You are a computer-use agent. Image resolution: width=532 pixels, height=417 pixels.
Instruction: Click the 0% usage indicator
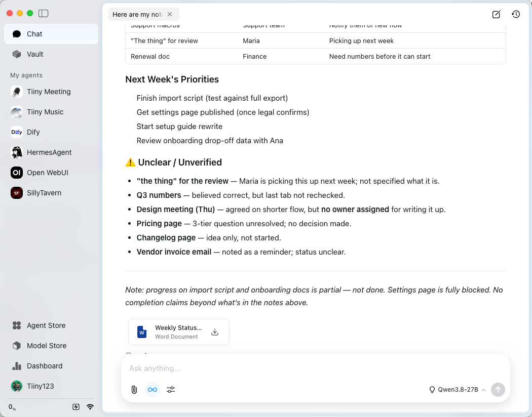[12, 407]
